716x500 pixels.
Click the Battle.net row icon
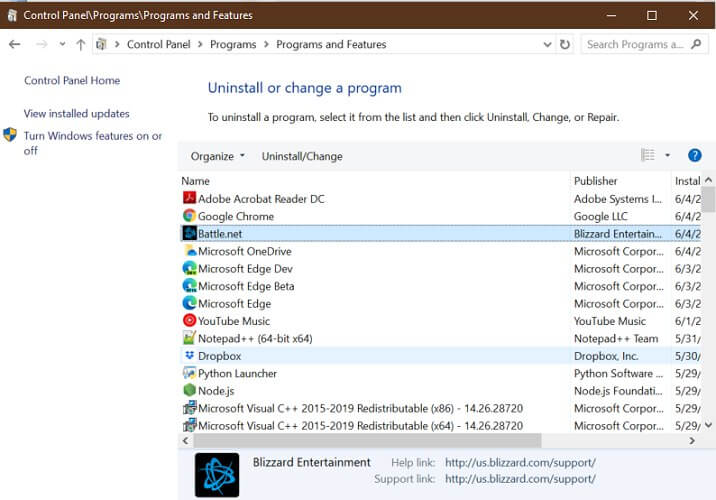coord(189,233)
